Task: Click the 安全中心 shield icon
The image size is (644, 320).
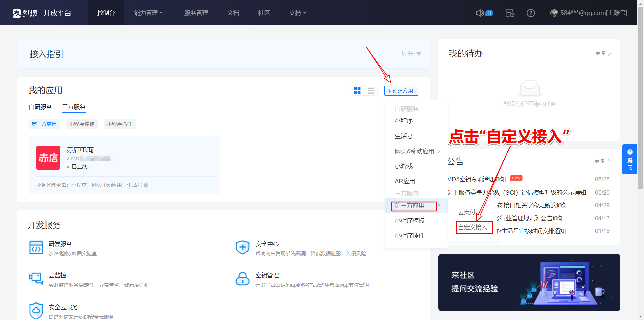Action: click(x=243, y=248)
